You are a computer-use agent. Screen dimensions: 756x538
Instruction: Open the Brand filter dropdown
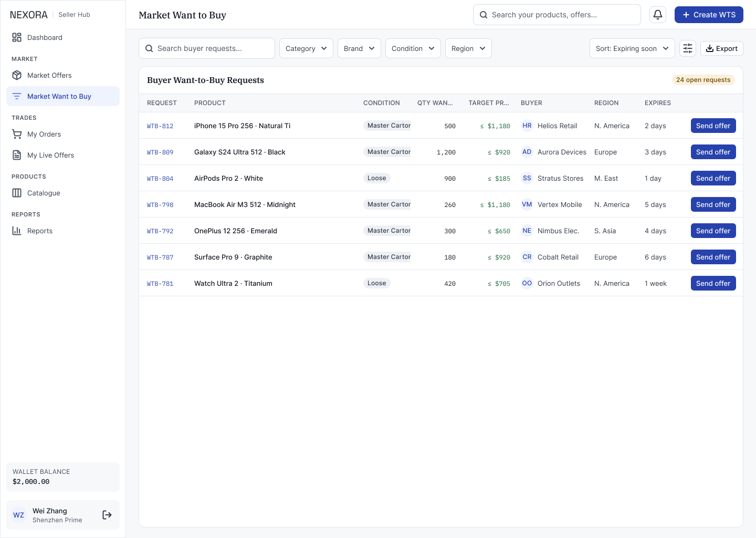pyautogui.click(x=359, y=48)
